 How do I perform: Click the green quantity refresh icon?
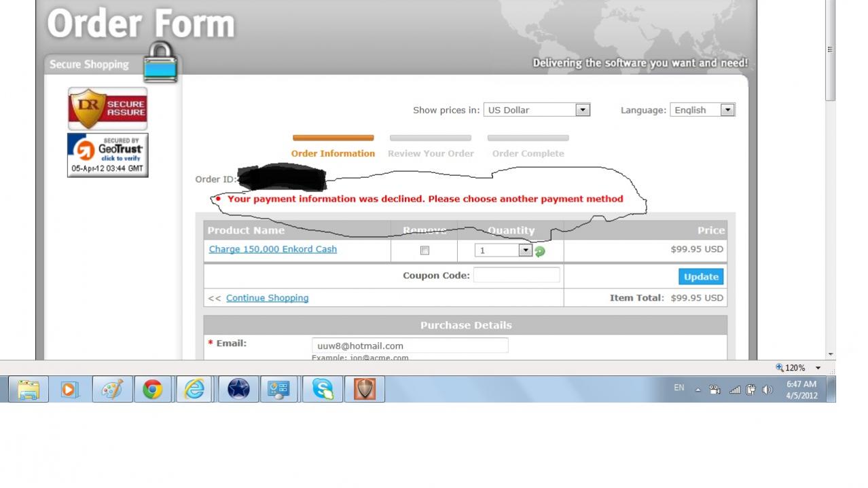(540, 251)
